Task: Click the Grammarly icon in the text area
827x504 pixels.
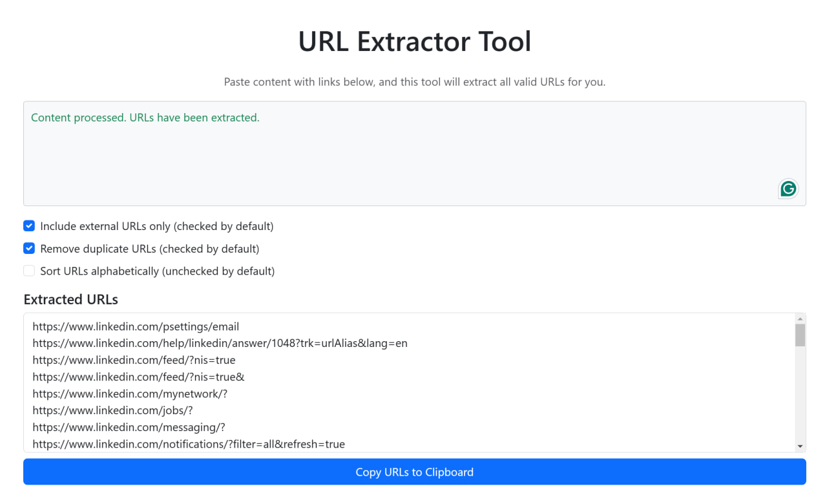Action: [788, 189]
